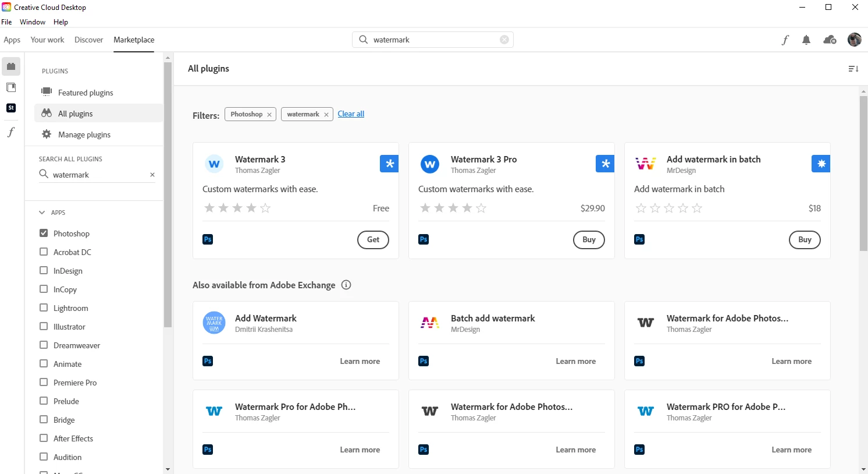Open Adobe Fonts icon in header
Viewport: 868px width, 474px height.
pos(785,40)
